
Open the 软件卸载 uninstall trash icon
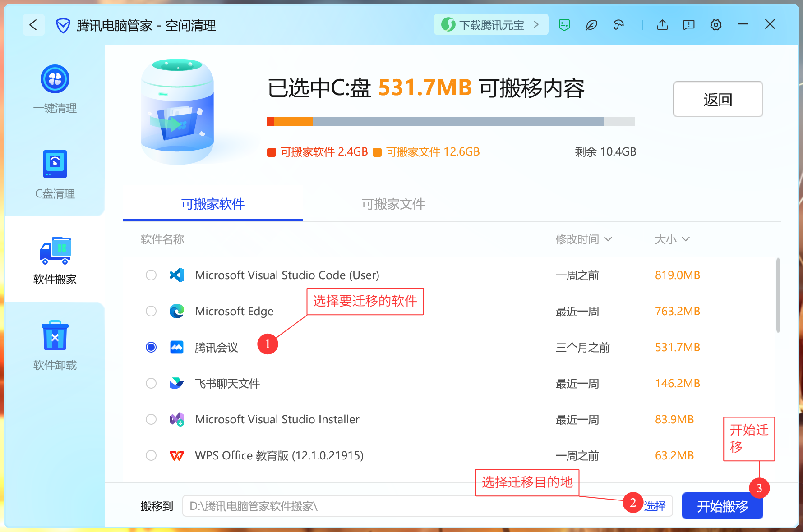(x=55, y=336)
